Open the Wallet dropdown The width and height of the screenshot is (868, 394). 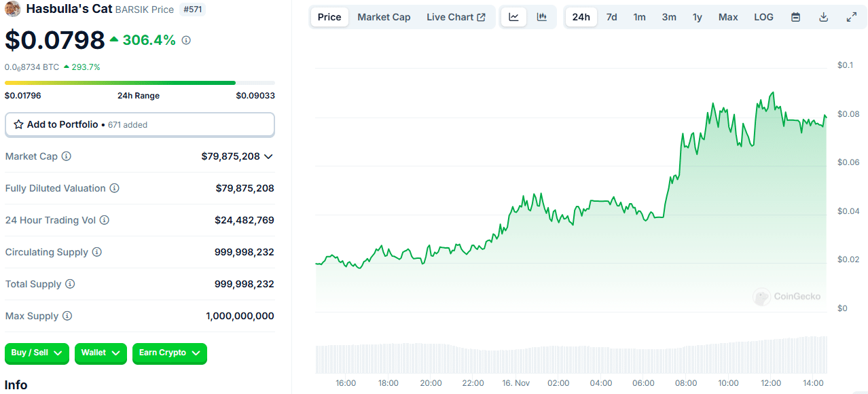tap(101, 353)
